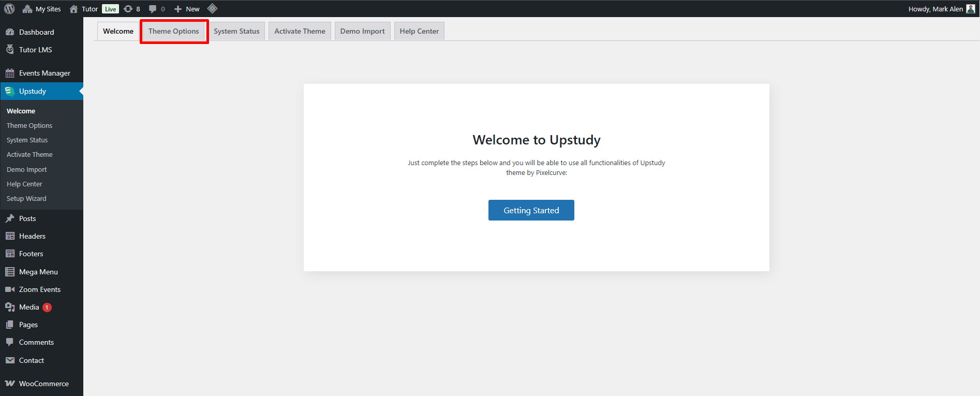
Task: Click Welcome in Upstudy submenu
Action: click(x=21, y=111)
